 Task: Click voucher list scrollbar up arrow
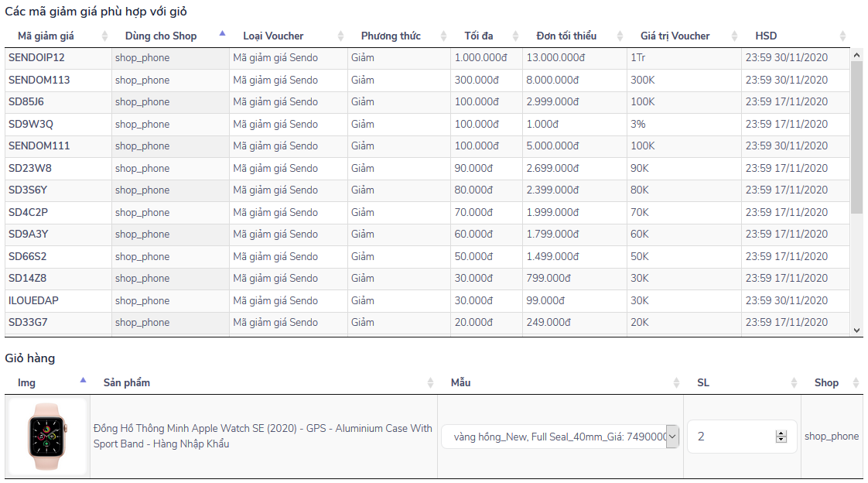click(x=856, y=55)
